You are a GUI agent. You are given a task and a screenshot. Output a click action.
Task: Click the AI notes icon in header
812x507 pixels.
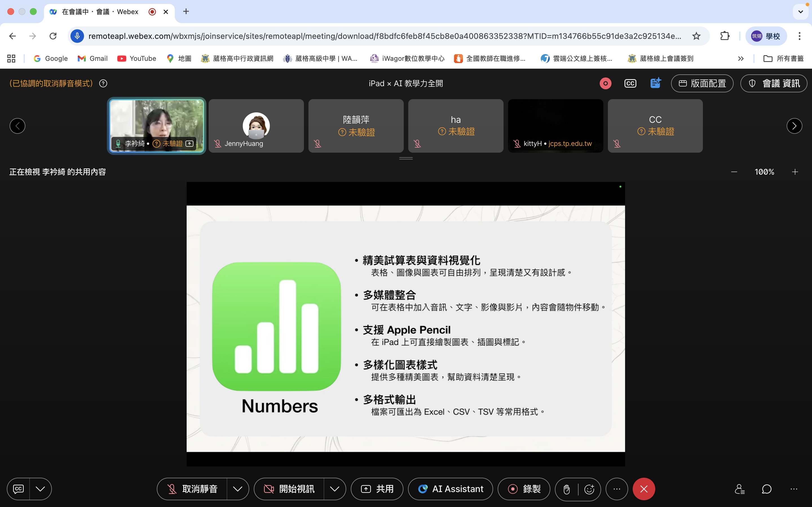click(655, 83)
